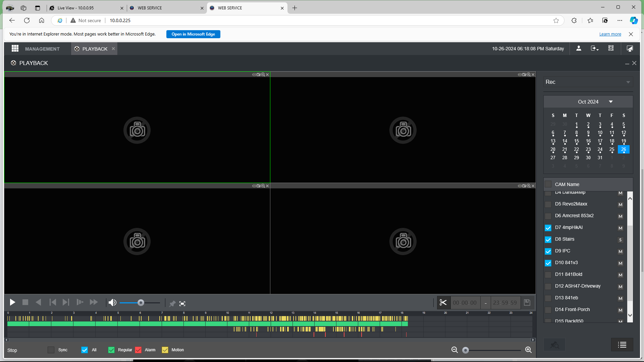Save the clipped footage with the disk icon
Screen dimensions: 644x362
click(527, 303)
